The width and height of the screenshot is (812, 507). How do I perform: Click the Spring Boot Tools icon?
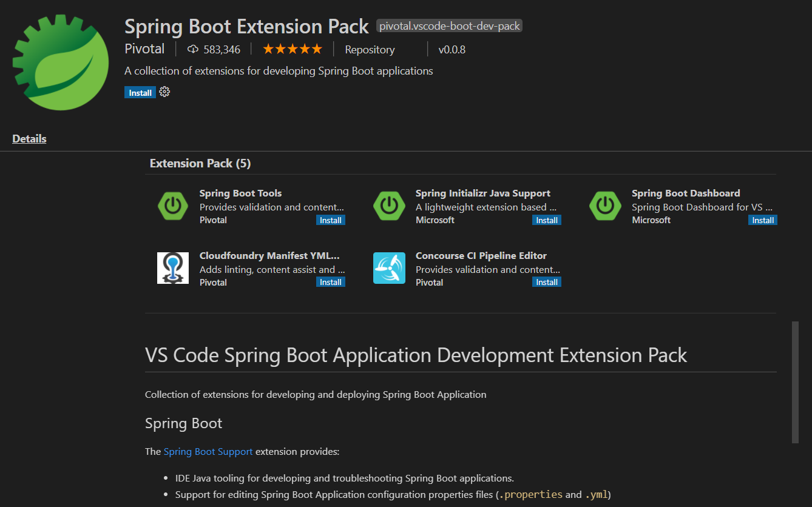click(173, 206)
